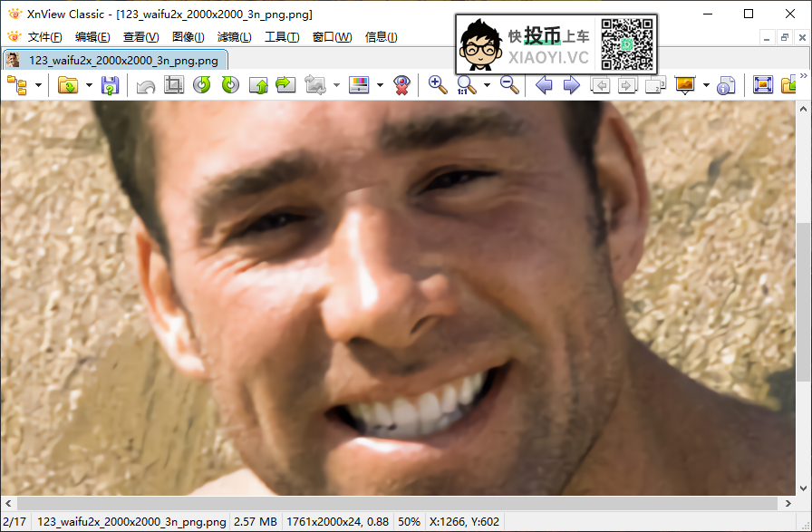Click the Save As floppy disk icon
812x532 pixels.
click(x=110, y=85)
